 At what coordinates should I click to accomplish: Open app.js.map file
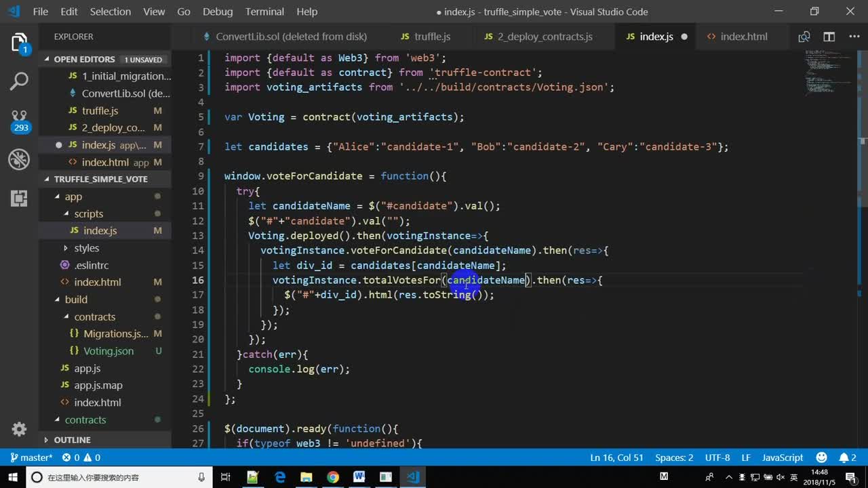98,385
